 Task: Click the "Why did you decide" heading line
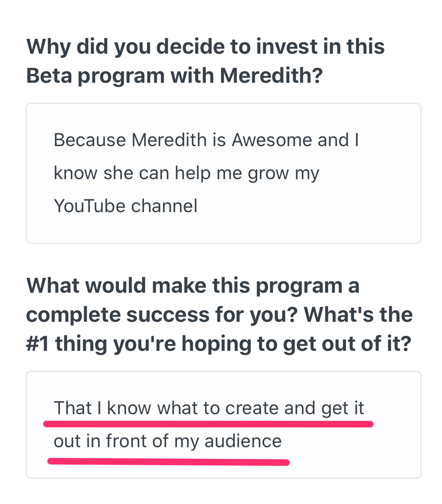click(x=206, y=47)
